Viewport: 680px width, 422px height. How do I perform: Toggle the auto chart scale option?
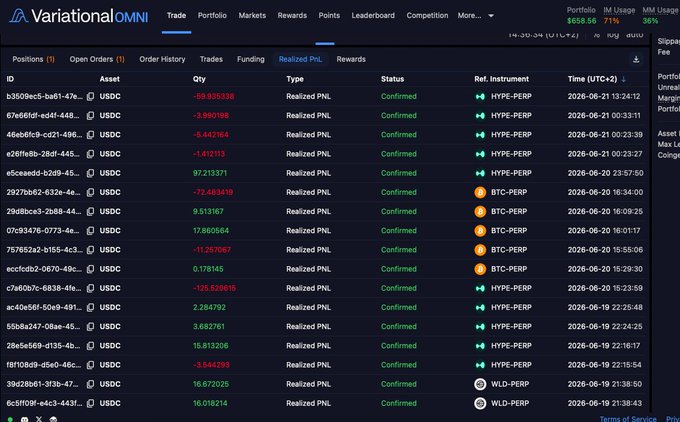tap(634, 35)
